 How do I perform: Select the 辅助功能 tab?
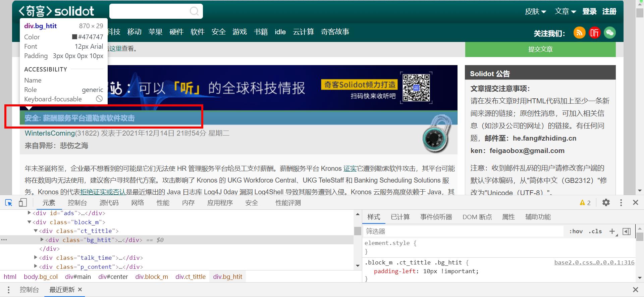point(538,217)
